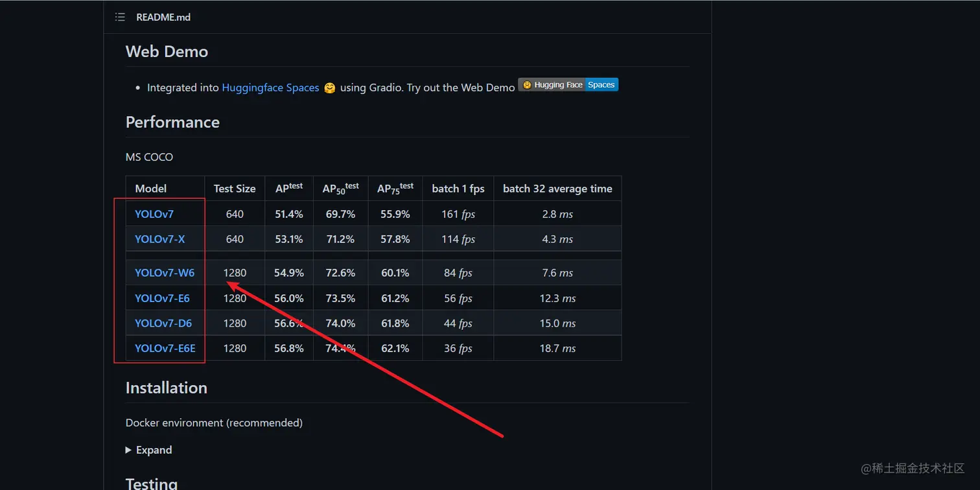Click the 72.6% AP50 value

click(340, 273)
